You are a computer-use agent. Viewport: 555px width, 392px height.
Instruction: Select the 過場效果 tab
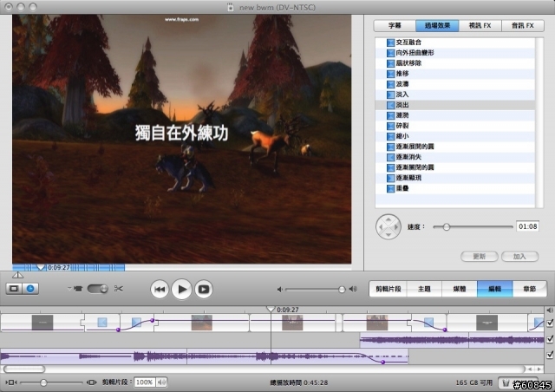pyautogui.click(x=437, y=25)
